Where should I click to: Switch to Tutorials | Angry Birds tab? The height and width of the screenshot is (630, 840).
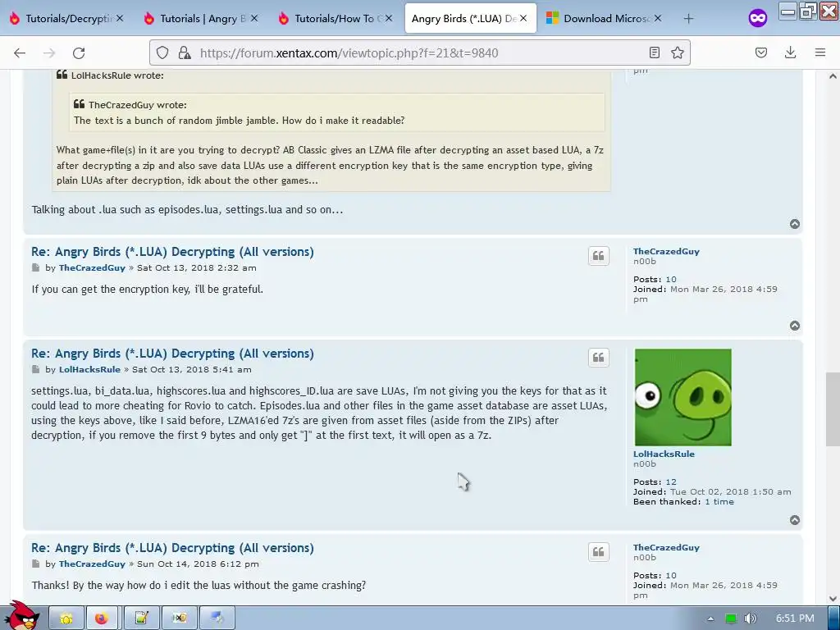[x=202, y=18]
